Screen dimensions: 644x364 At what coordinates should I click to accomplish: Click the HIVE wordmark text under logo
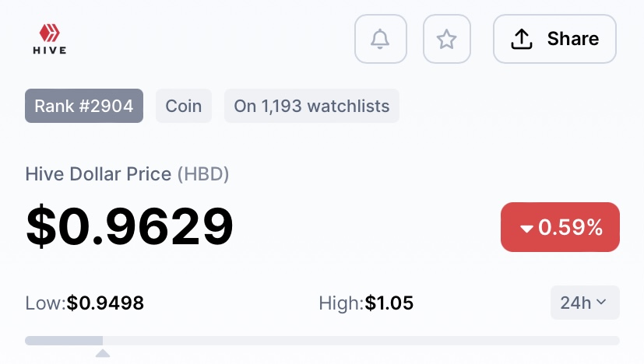point(50,51)
